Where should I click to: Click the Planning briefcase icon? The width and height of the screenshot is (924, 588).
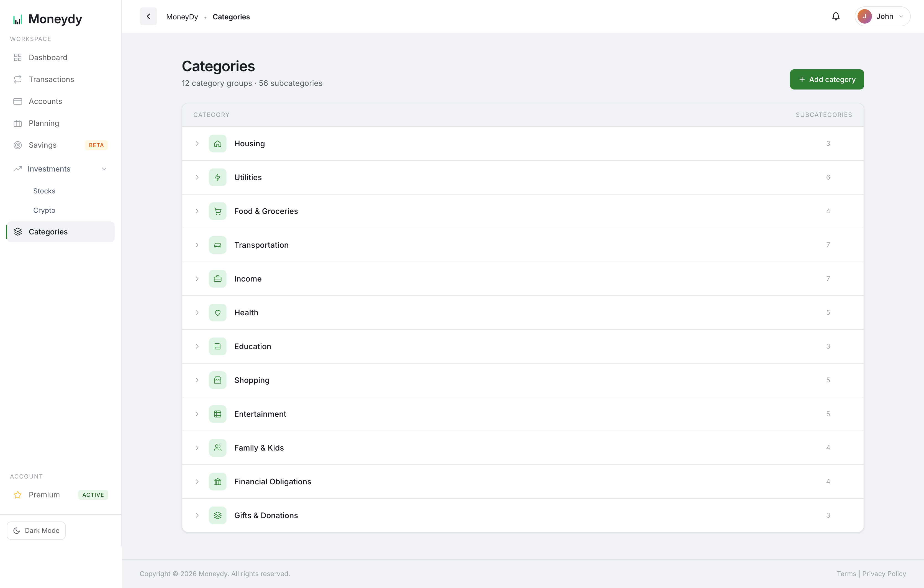point(18,123)
